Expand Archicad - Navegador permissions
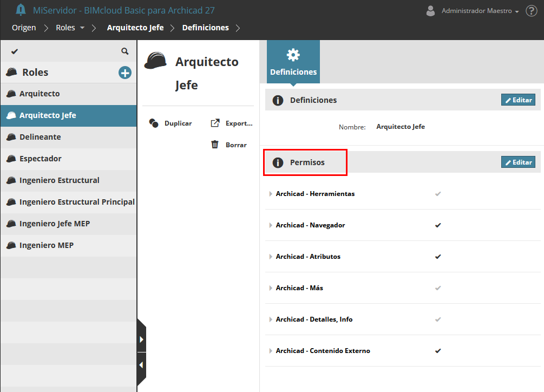Image resolution: width=544 pixels, height=392 pixels. pyautogui.click(x=271, y=225)
